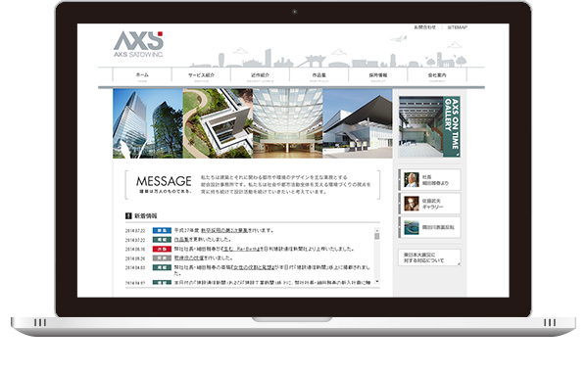Image resolution: width=588 pixels, height=372 pixels.
Task: Click the news list scrollbar down arrow
Action: [377, 281]
